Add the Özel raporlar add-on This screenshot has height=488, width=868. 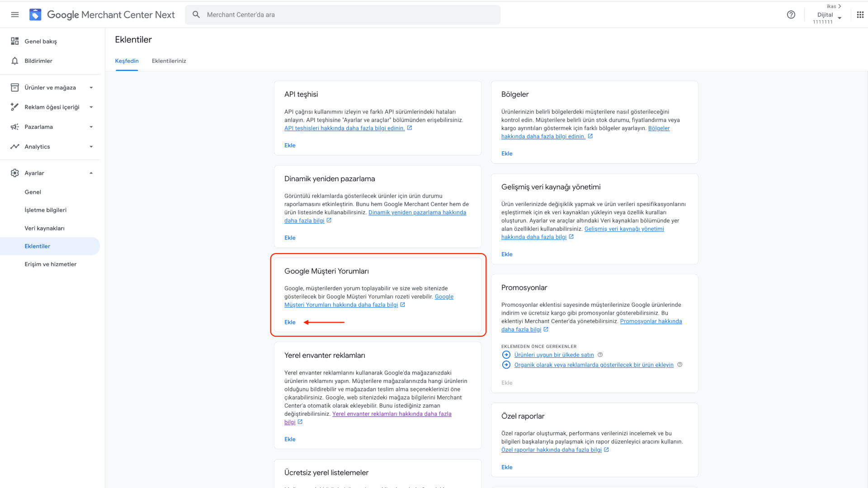pos(507,467)
